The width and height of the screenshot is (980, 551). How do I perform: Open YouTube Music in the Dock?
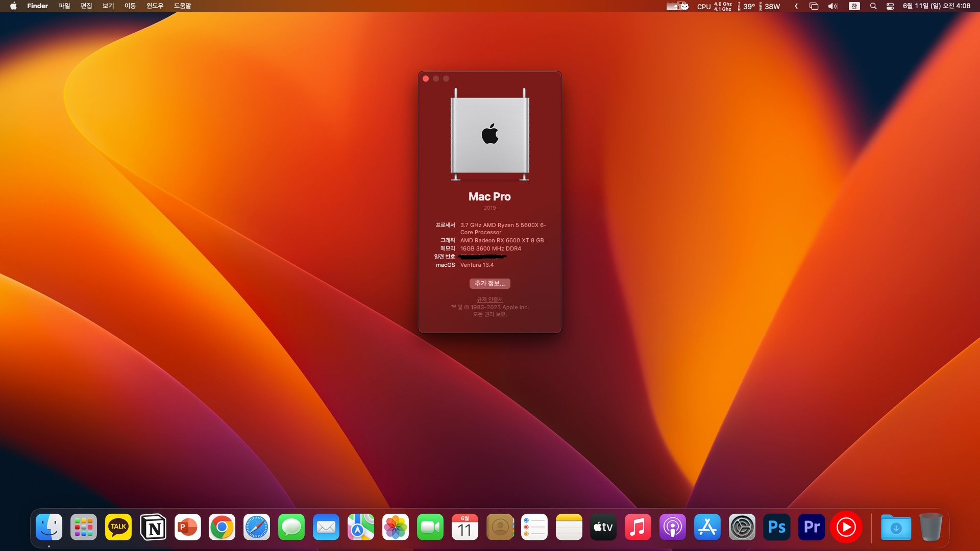pos(846,527)
